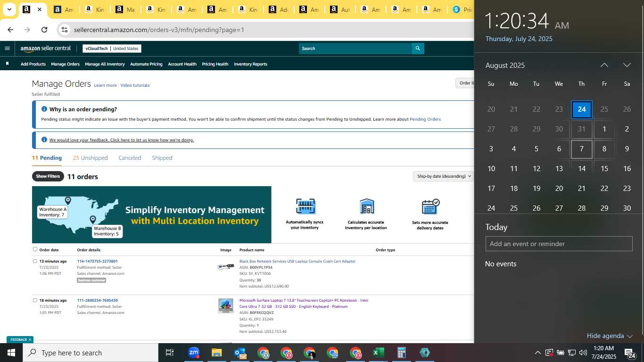
Task: Select order 114-1473755-2273801 checkbox
Action: (35, 261)
